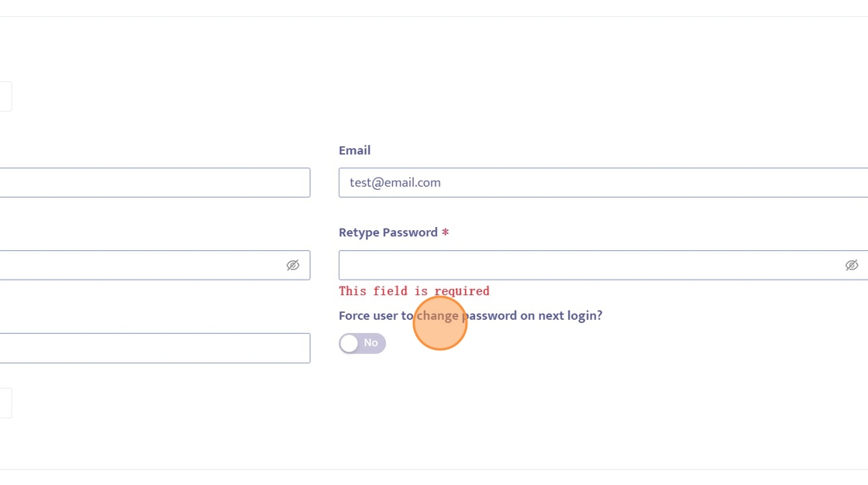Click the red asterisk after Retype Password
Image resolution: width=868 pixels, height=485 pixels.
point(446,232)
